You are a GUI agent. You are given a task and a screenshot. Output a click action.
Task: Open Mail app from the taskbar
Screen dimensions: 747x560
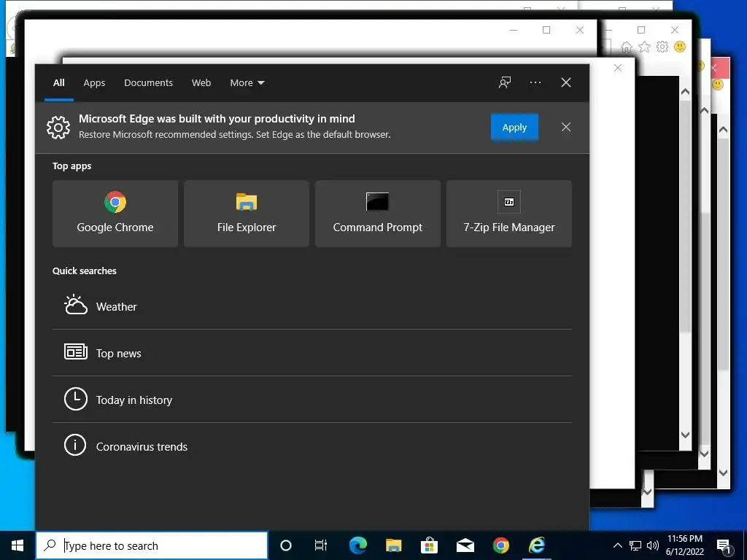(465, 545)
